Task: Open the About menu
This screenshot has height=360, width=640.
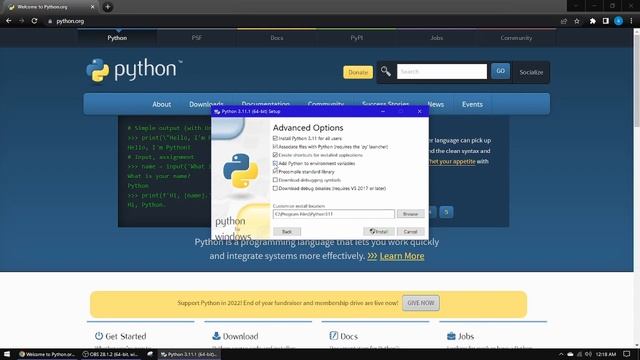Action: coord(162,104)
